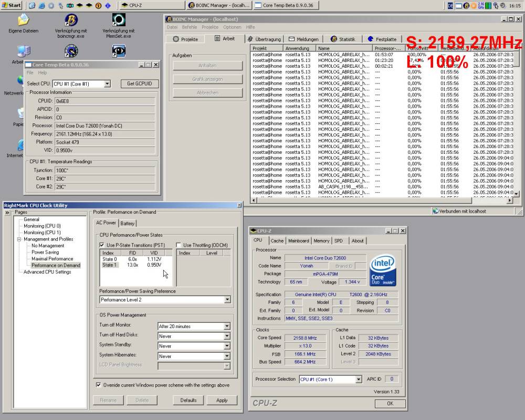Open the Festplatte tab in BOINC Manager
525x420 pixels.
[382, 39]
